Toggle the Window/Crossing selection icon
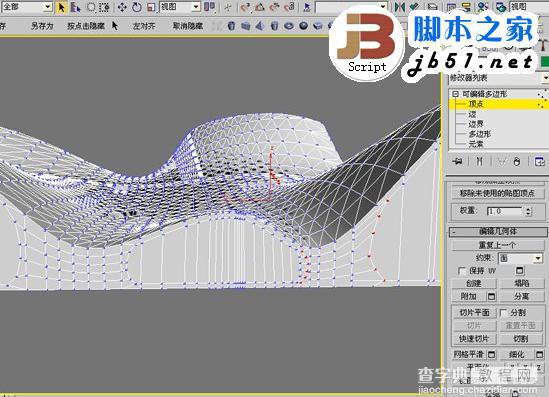549x397 pixels. click(x=104, y=7)
